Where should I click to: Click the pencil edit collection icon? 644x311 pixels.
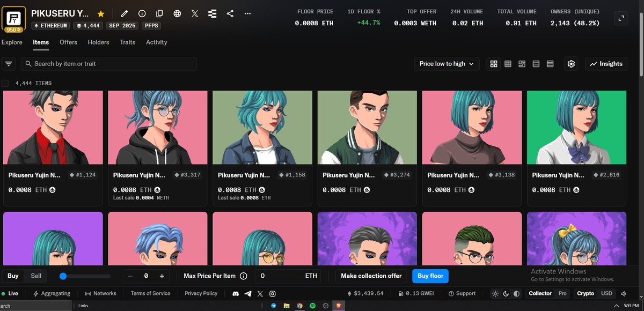125,13
